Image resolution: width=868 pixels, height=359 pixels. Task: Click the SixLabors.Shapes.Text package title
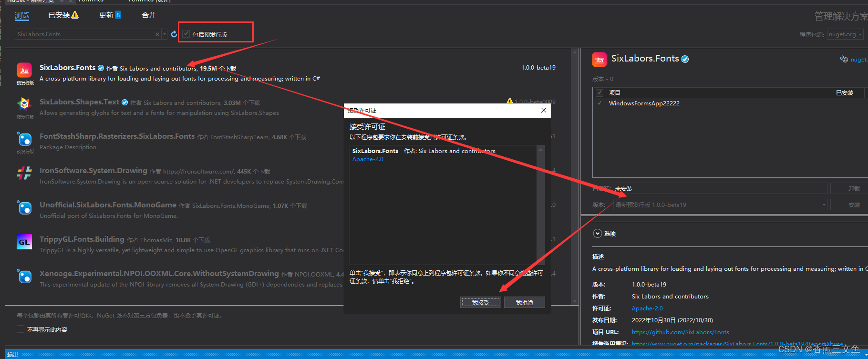coord(79,102)
